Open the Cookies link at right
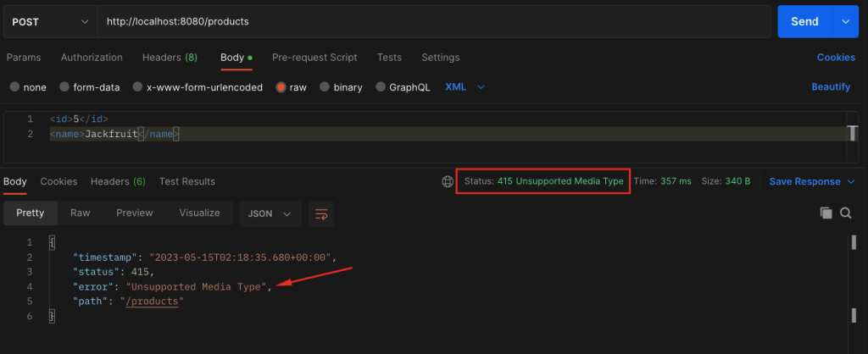The height and width of the screenshot is (354, 868). click(836, 58)
